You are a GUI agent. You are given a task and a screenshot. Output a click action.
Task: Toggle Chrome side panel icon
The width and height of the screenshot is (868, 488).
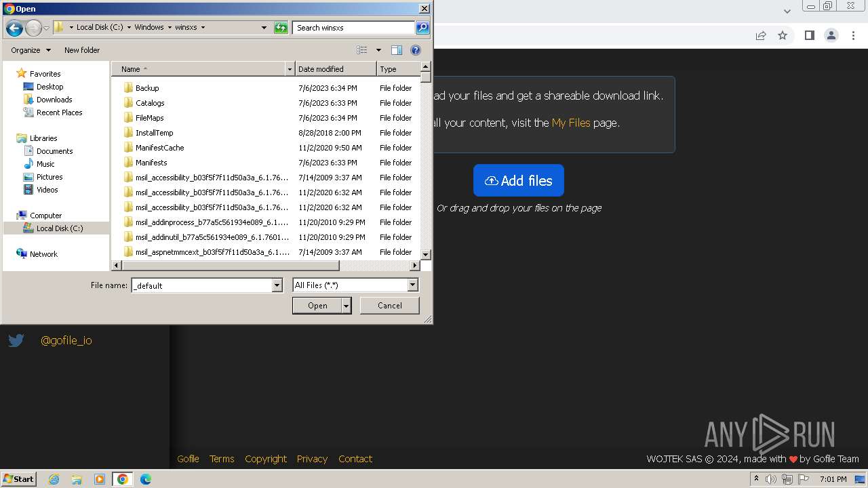click(x=809, y=35)
